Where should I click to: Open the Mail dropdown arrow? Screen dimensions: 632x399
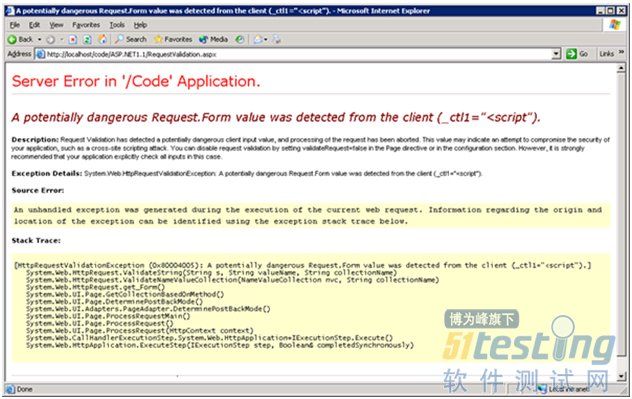(x=266, y=39)
